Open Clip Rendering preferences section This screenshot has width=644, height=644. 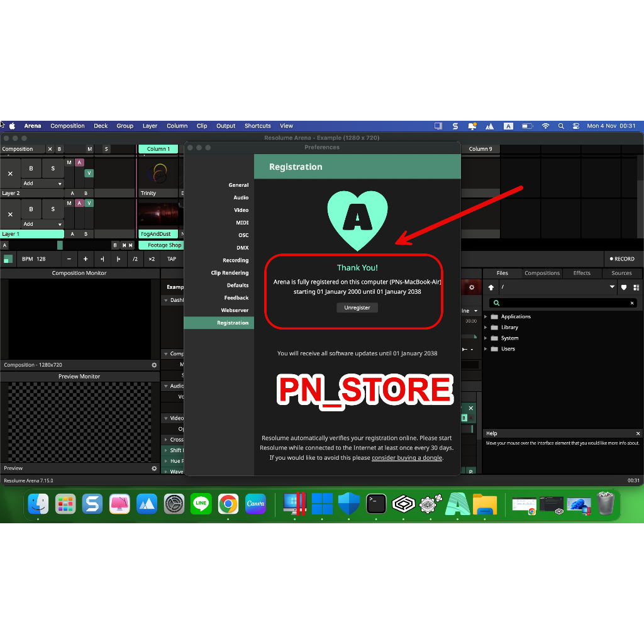coord(230,273)
